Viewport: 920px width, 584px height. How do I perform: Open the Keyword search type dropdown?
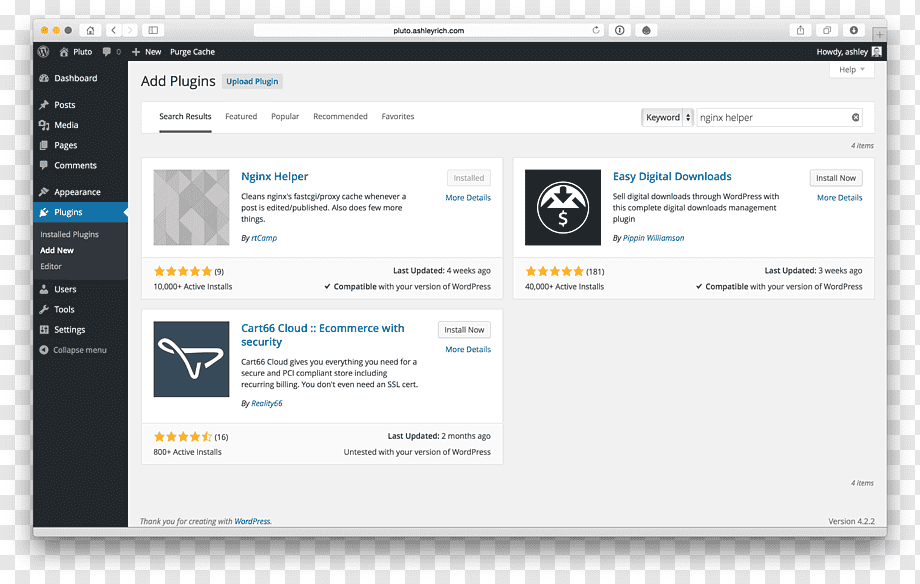coord(667,117)
